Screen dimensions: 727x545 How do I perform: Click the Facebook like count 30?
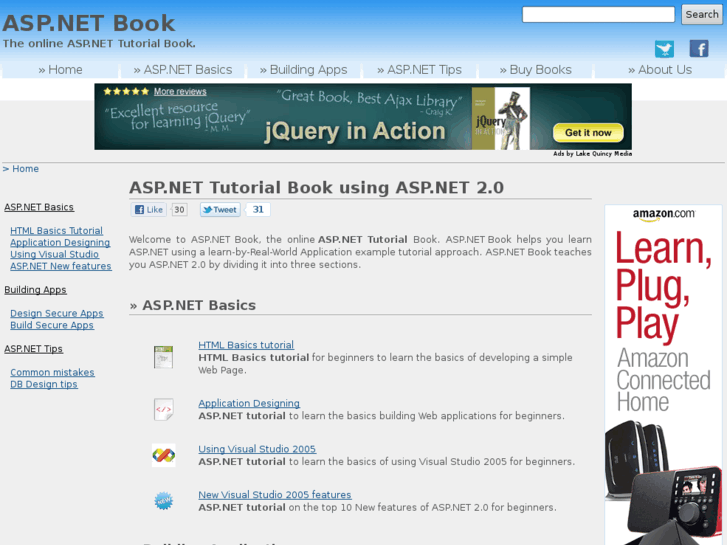179,210
